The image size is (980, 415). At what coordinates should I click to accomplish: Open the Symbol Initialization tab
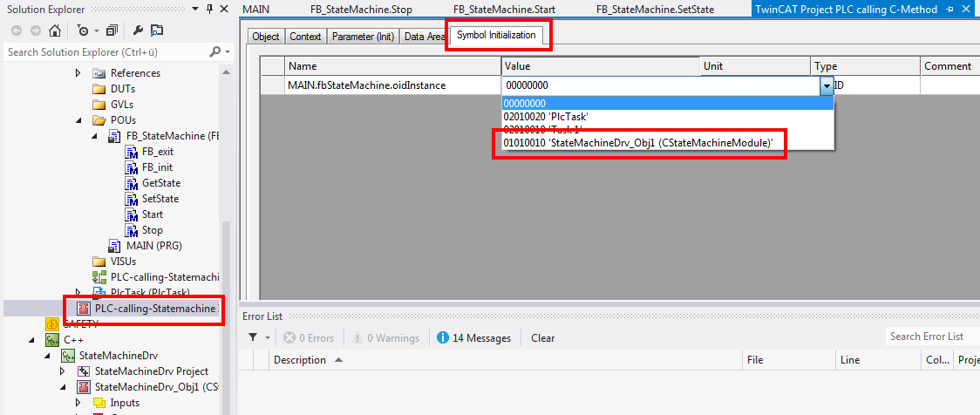pos(496,36)
